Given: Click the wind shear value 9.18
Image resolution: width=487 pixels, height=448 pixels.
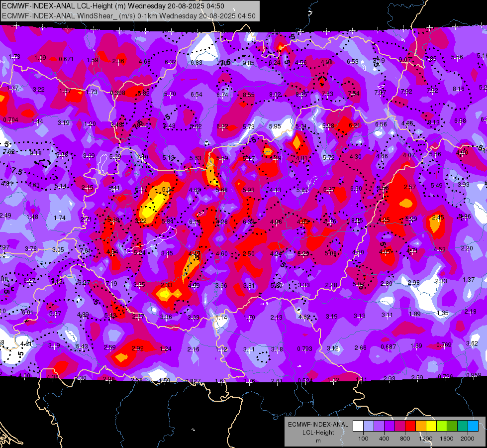Looking at the screenshot, I should click(x=35, y=153).
